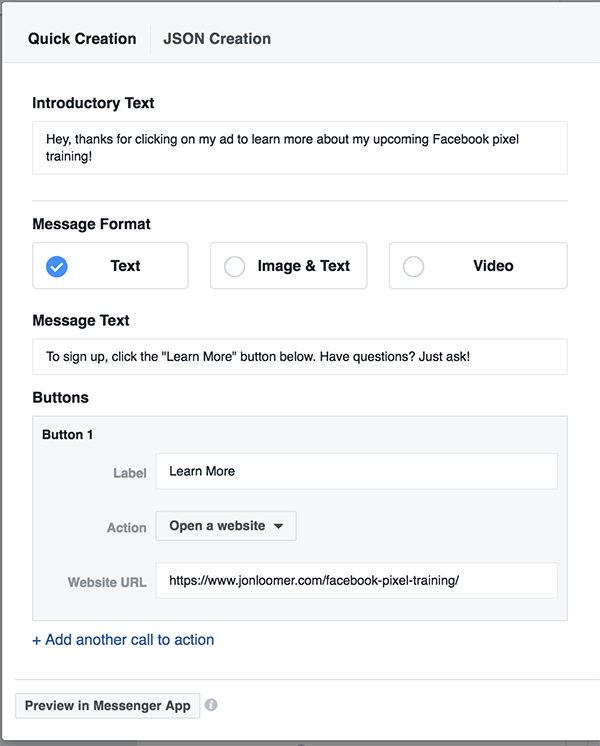Focus the Label field containing Learn More
The image size is (600, 746).
(356, 471)
